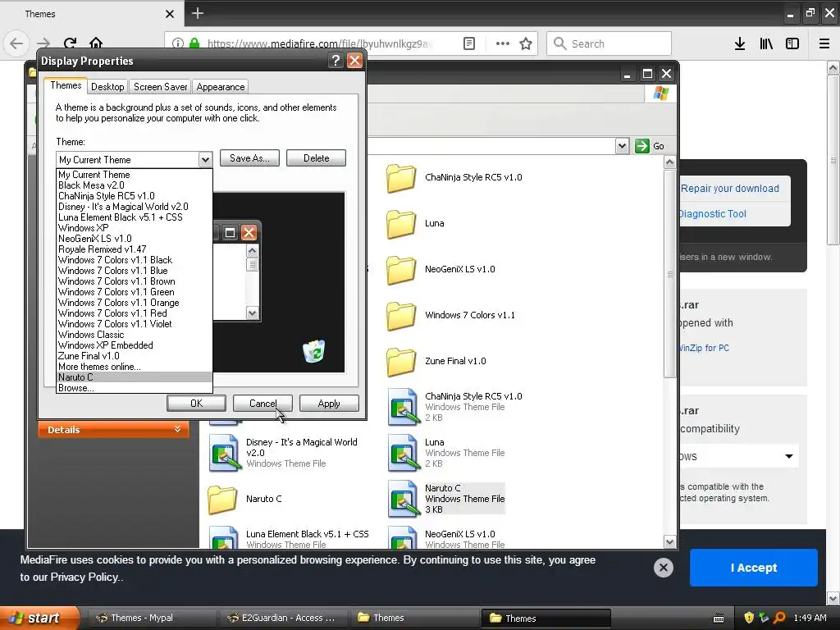The image size is (840, 630).
Task: Click the browser back arrow icon
Action: point(16,43)
